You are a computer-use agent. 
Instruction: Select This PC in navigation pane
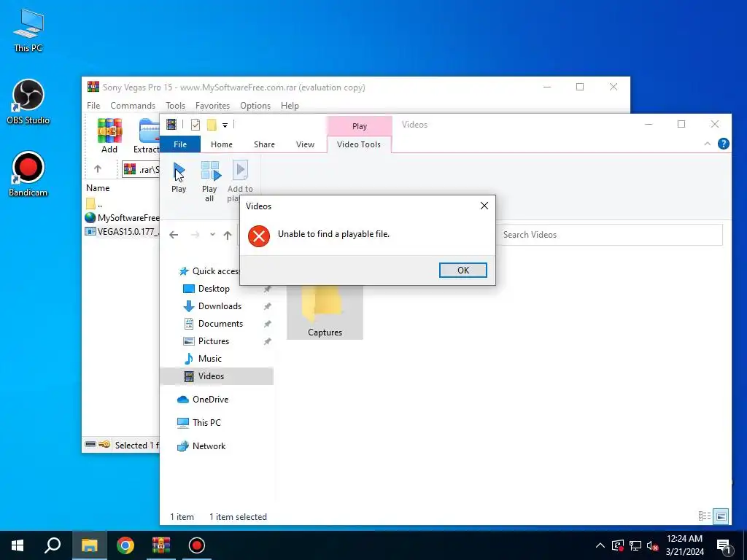tap(206, 423)
